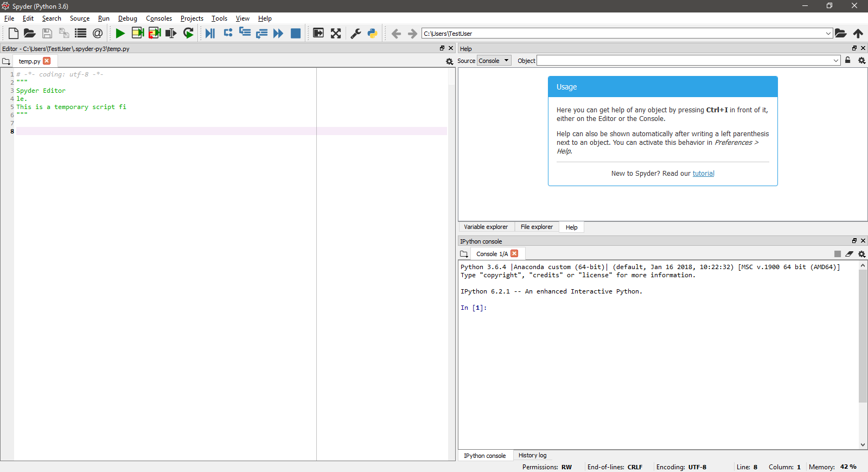Toggle the Help pane lock
This screenshot has height=472, width=868.
pos(848,60)
